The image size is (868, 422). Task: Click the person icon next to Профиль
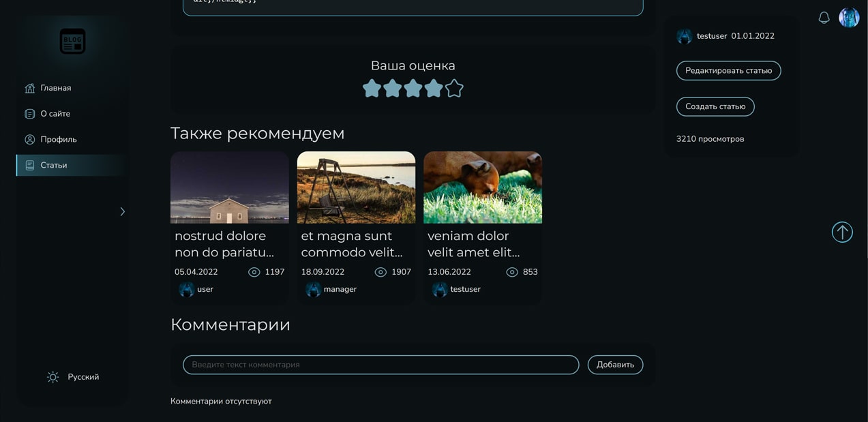coord(29,139)
